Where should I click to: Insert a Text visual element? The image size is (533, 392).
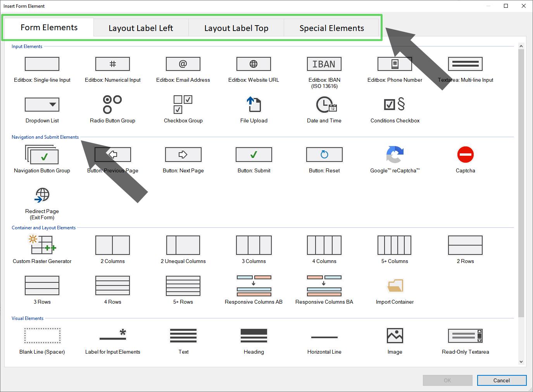point(183,341)
